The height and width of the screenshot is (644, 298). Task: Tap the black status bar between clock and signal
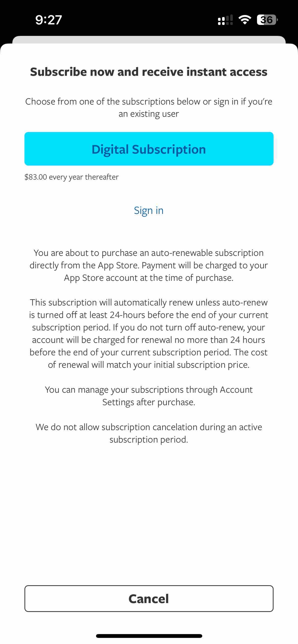140,20
